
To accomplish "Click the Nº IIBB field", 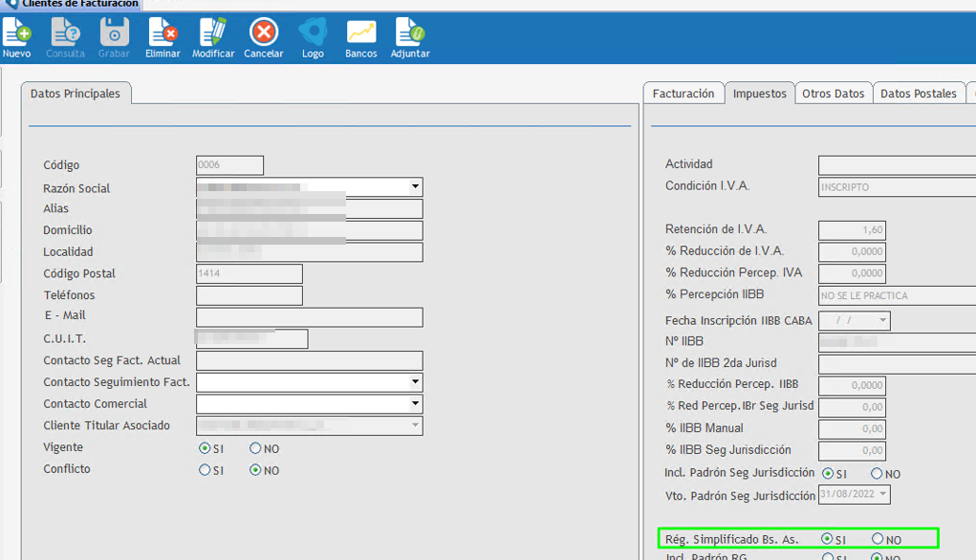I will tap(897, 341).
